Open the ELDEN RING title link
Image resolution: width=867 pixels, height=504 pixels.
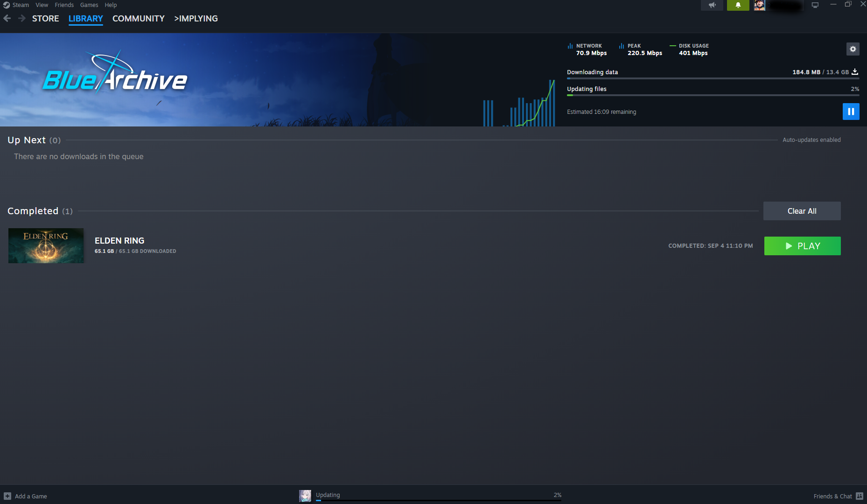[x=119, y=240]
